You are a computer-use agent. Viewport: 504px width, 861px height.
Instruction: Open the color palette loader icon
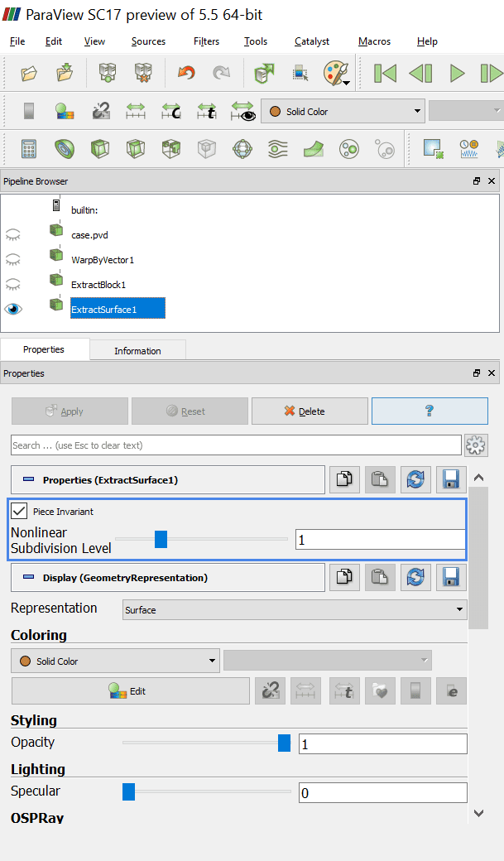click(336, 73)
